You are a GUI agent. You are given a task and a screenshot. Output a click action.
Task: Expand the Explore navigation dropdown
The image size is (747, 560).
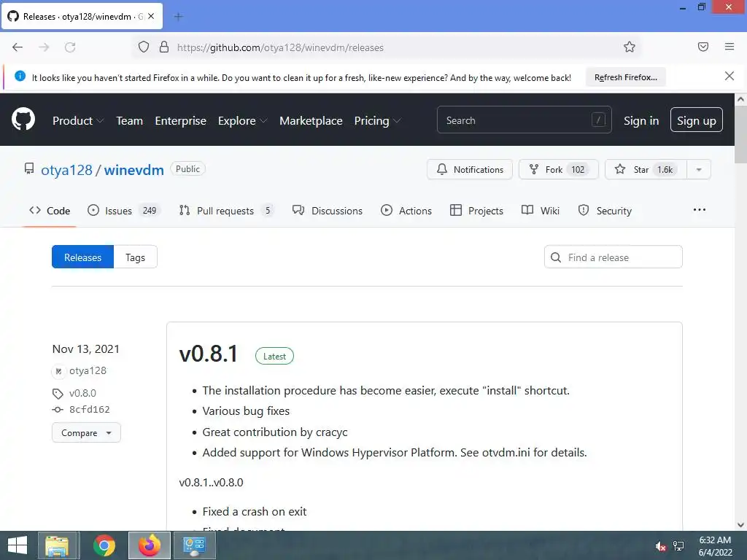[x=242, y=120]
